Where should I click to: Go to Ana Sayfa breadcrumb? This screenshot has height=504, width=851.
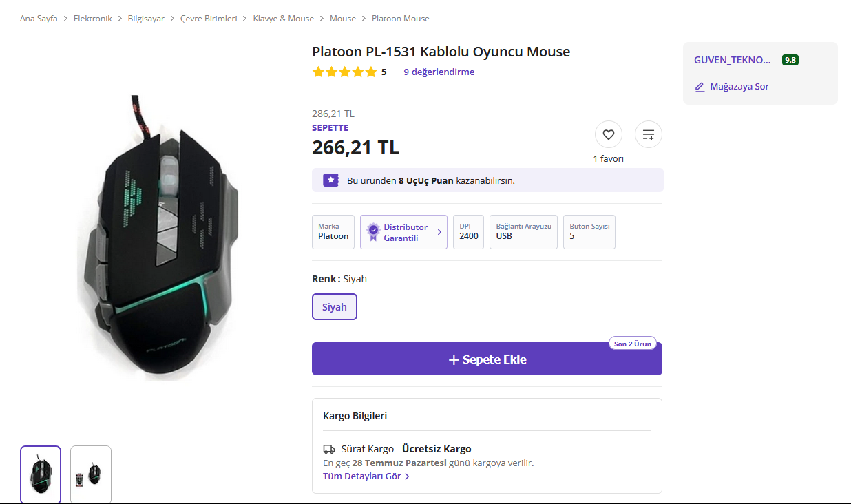[x=39, y=19]
